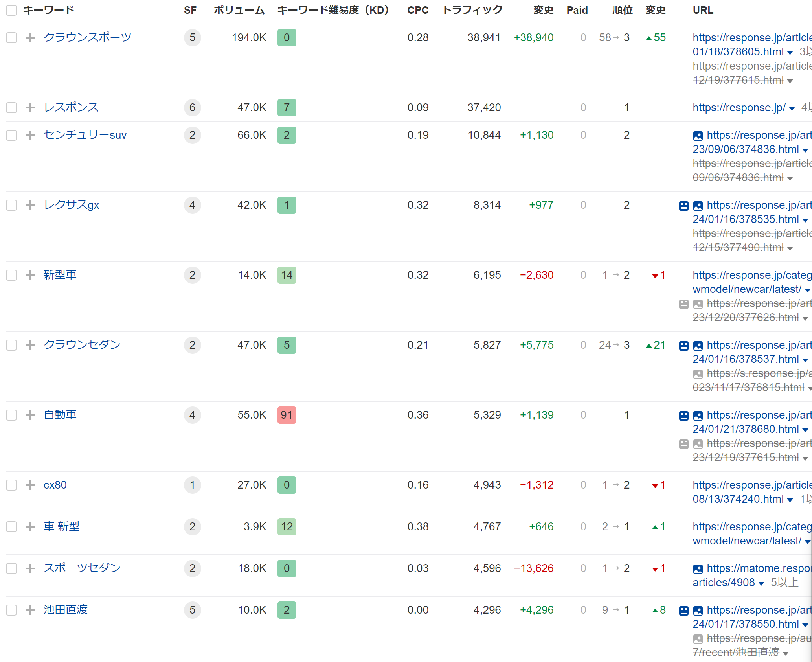Sort by ボリューム column header
Viewport: 812px width, 662px height.
pos(239,10)
